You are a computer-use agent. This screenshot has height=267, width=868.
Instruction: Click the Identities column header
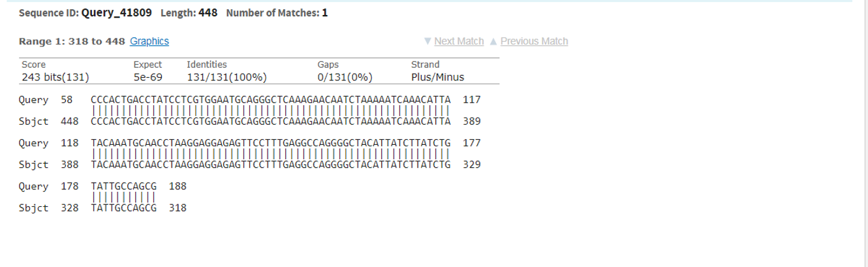click(207, 65)
